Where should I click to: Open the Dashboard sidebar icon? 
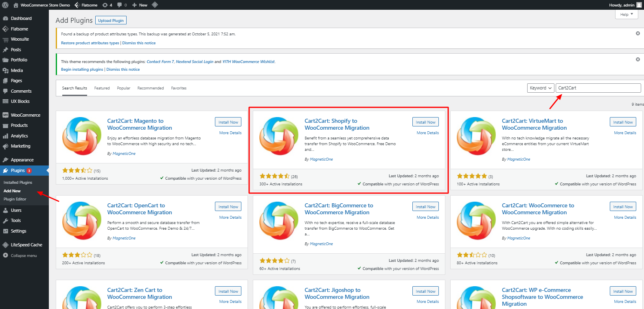click(6, 18)
